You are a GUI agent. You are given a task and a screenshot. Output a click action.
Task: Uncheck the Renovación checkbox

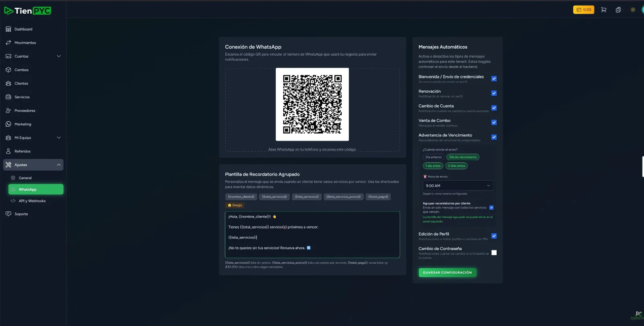click(494, 93)
